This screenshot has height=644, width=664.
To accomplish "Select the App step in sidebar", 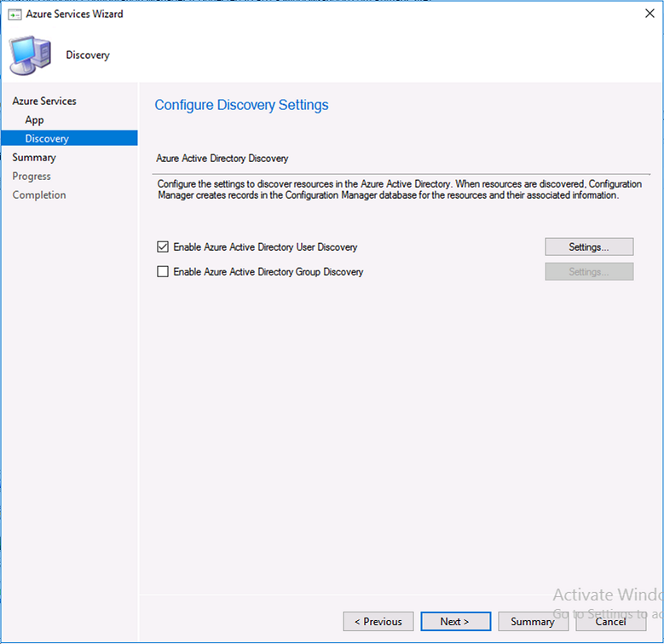I will [x=34, y=120].
